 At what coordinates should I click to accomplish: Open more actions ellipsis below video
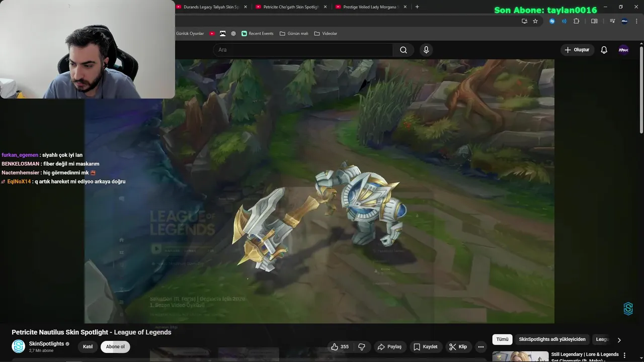(481, 346)
